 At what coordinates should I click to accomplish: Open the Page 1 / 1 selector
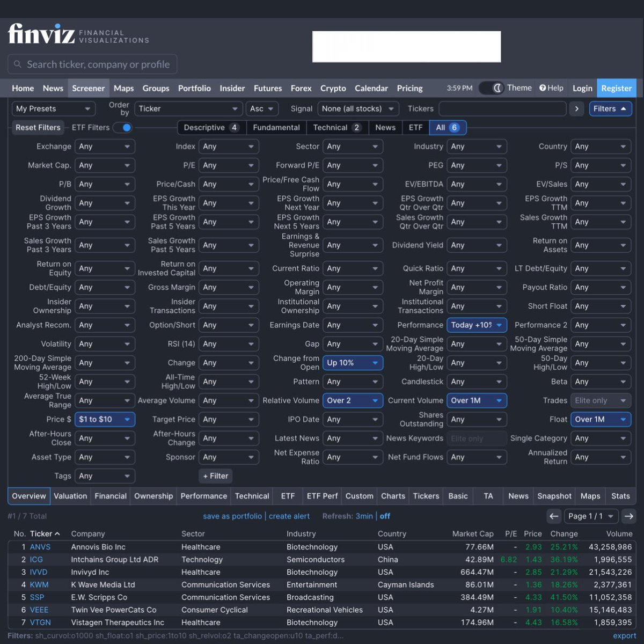pos(591,516)
